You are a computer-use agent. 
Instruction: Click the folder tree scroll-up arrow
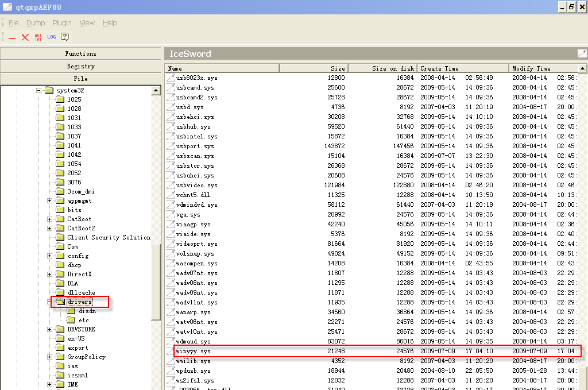[156, 91]
